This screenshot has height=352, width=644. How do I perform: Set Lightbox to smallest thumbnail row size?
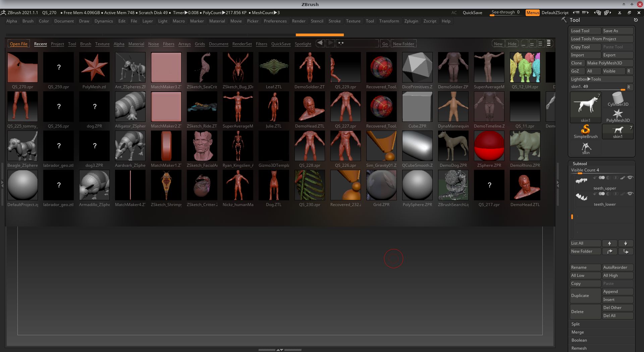(524, 44)
